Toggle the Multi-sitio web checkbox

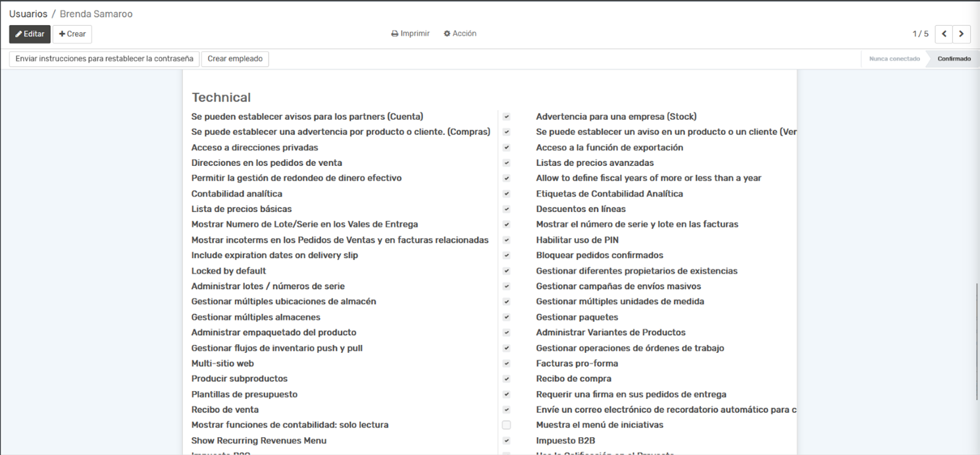click(506, 363)
